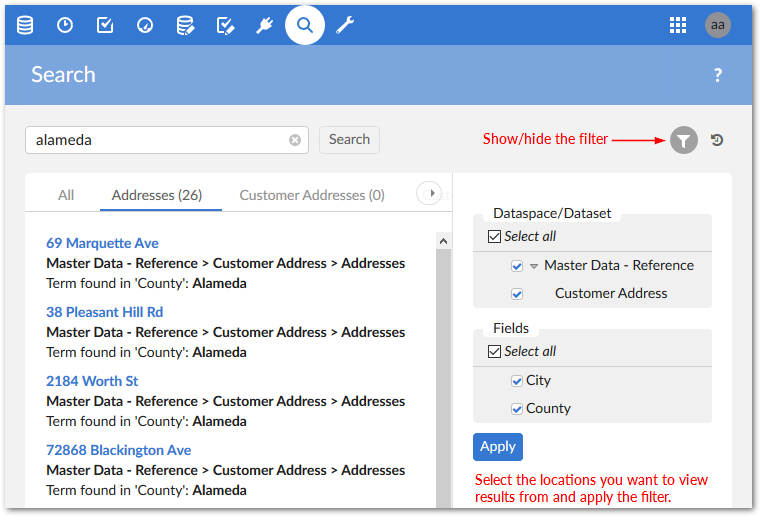
Task: Click the clock icon in top toolbar
Action: 65,25
